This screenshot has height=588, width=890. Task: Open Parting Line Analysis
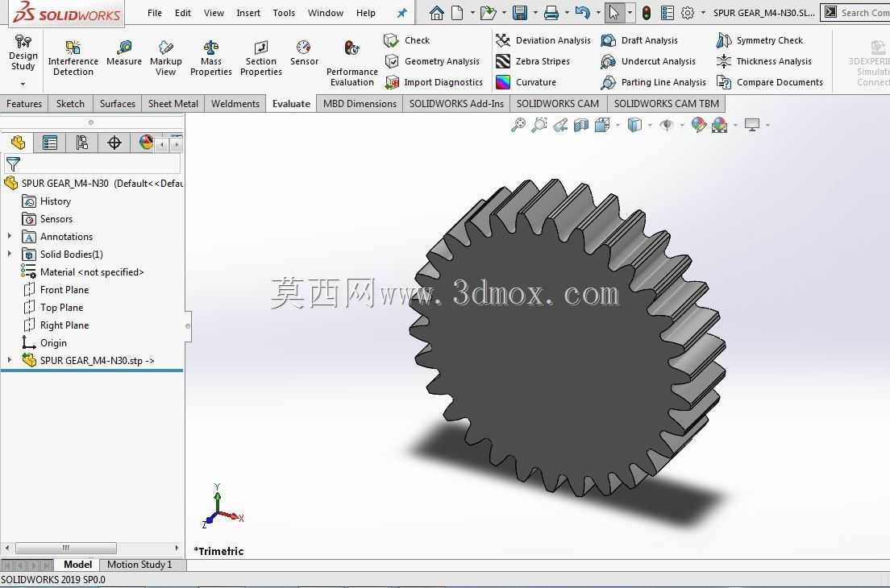[653, 82]
